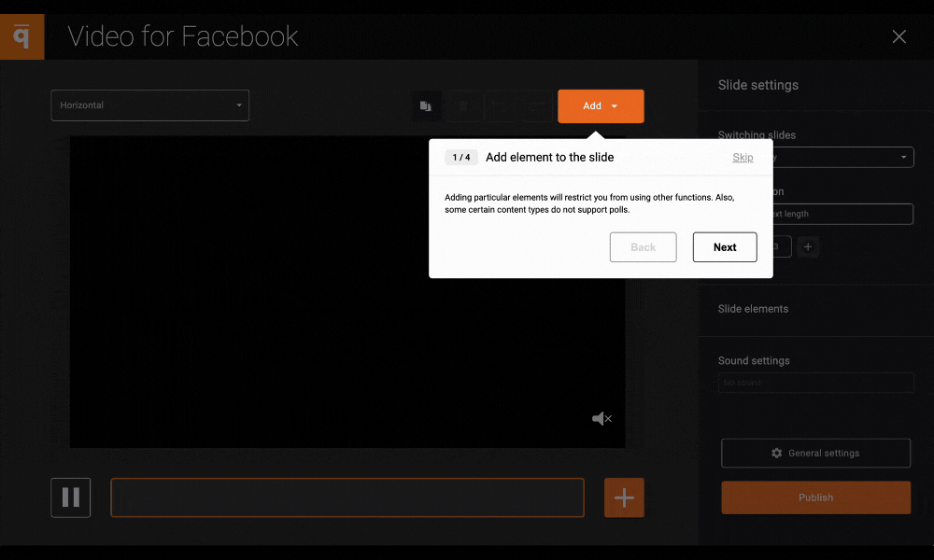
Task: Click the plus icon next to the duration field
Action: click(x=808, y=246)
